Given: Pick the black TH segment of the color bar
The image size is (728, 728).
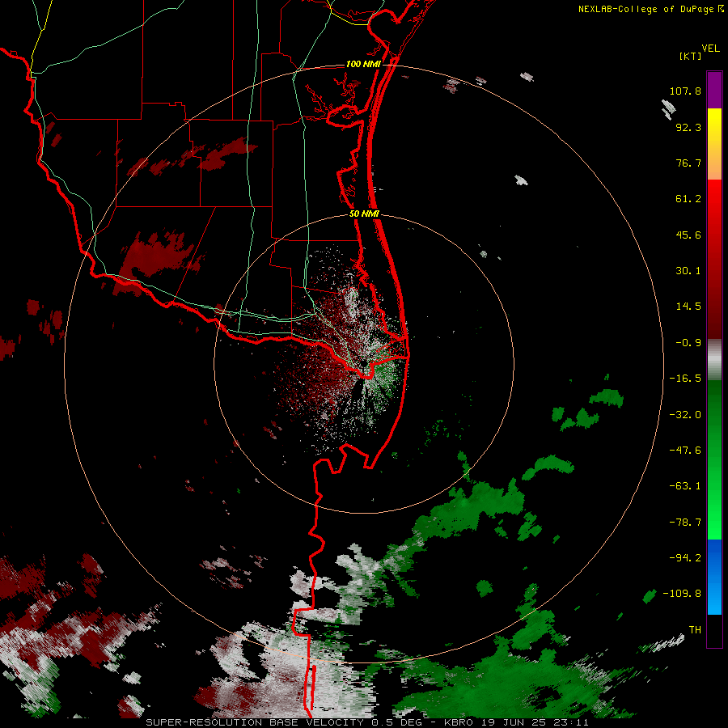Looking at the screenshot, I should 714,630.
